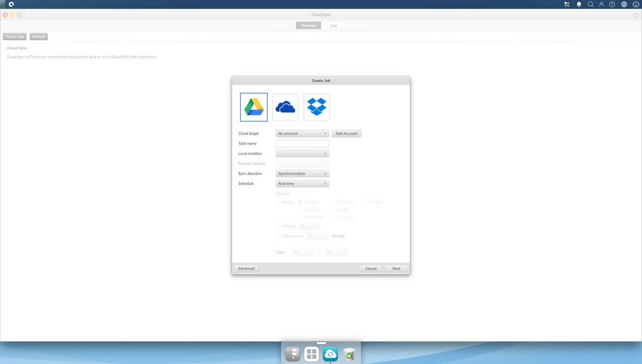This screenshot has width=642, height=364.
Task: Go back with window navigation arrow
Action: (31, 15)
